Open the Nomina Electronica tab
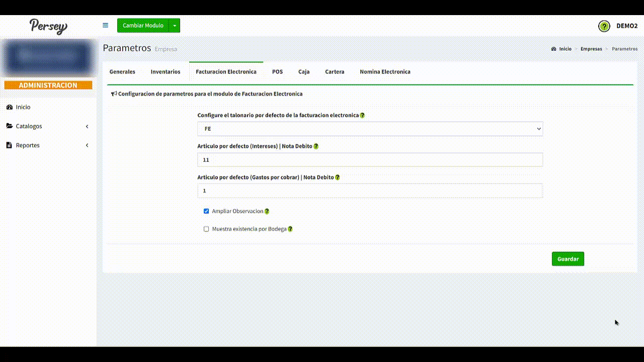This screenshot has height=362, width=644. coord(385,72)
